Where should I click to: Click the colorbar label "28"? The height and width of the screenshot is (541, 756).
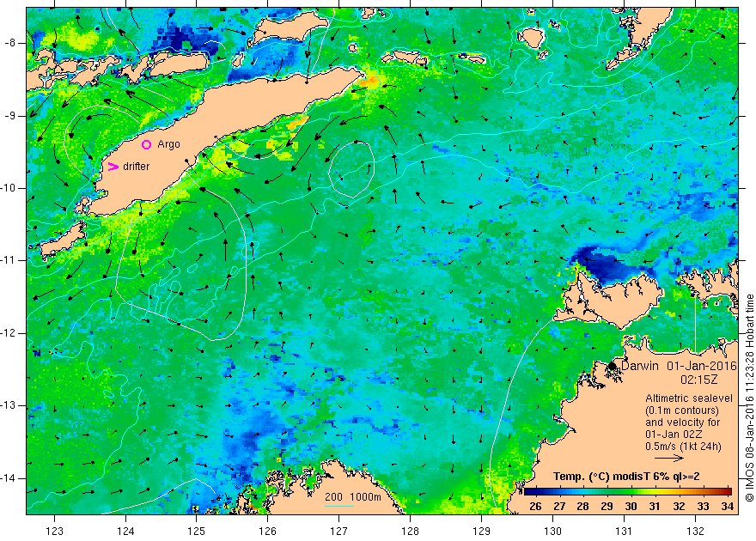tap(583, 507)
